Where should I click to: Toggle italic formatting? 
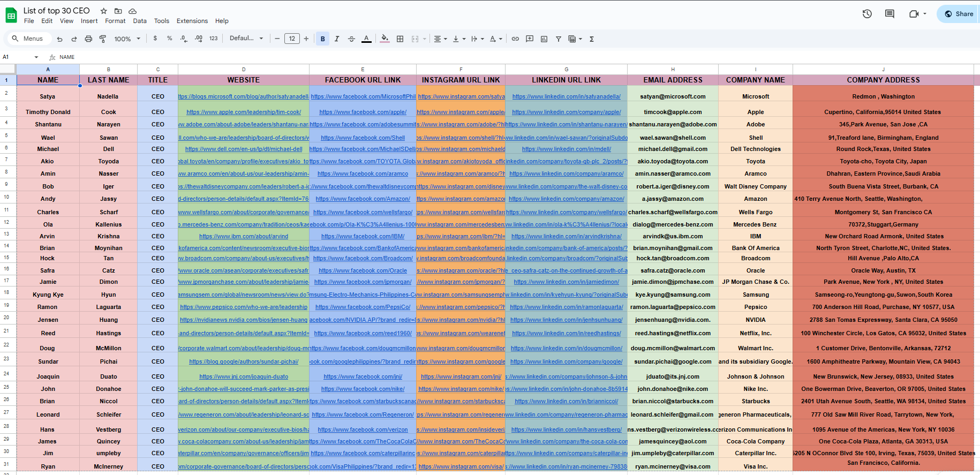coord(337,39)
